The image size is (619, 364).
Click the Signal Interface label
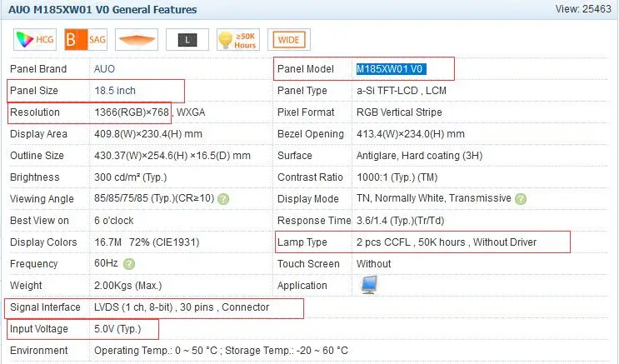(45, 307)
